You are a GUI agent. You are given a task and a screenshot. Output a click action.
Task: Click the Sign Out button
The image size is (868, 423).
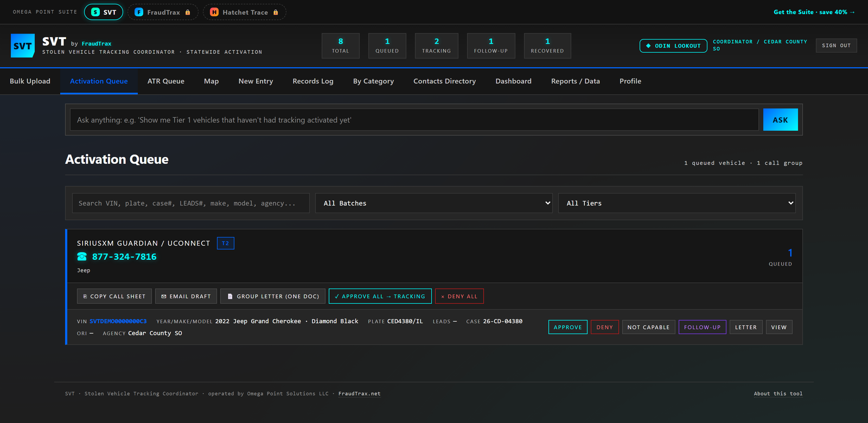coord(837,46)
